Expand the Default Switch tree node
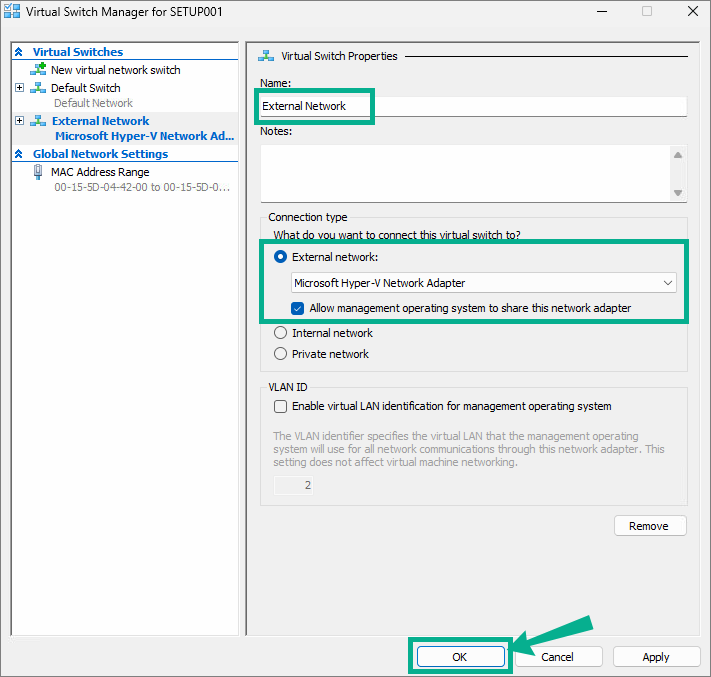 [19, 88]
